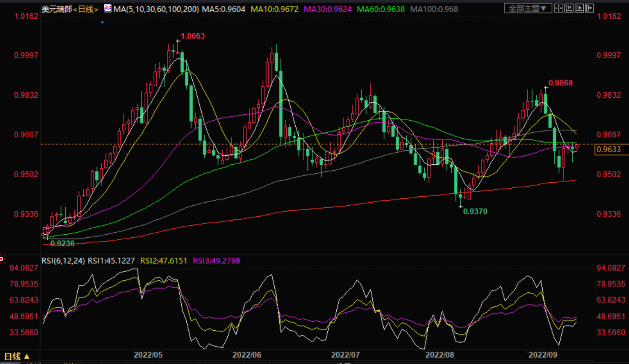Select the MA(5,10,30,60,100,200) indicator label
The height and width of the screenshot is (364, 629).
coord(156,9)
